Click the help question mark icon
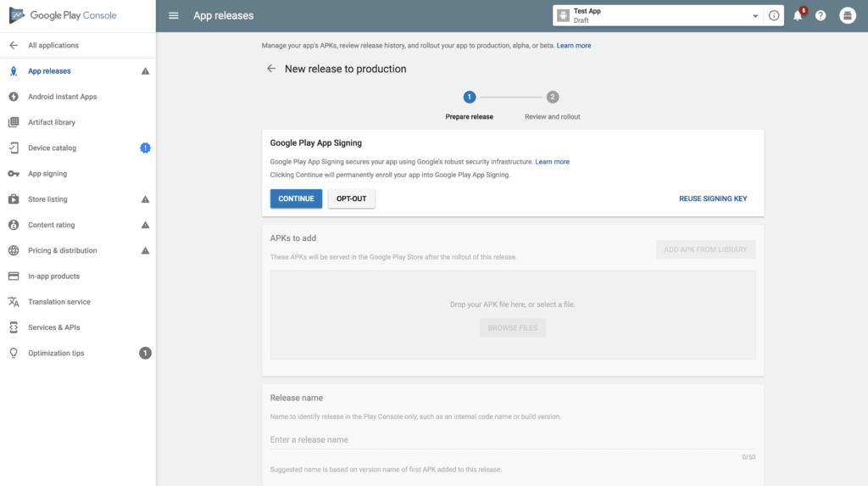868x486 pixels. tap(821, 15)
